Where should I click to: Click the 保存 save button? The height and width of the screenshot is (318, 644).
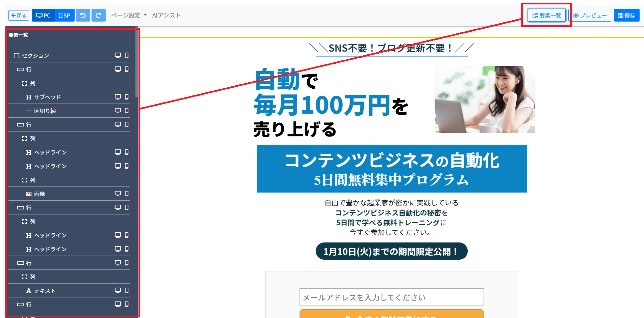point(626,15)
